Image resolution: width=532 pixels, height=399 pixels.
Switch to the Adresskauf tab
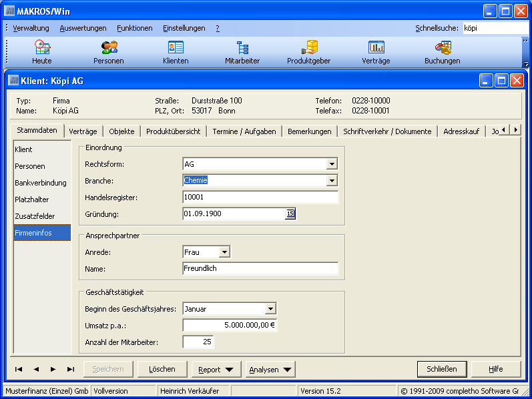461,131
